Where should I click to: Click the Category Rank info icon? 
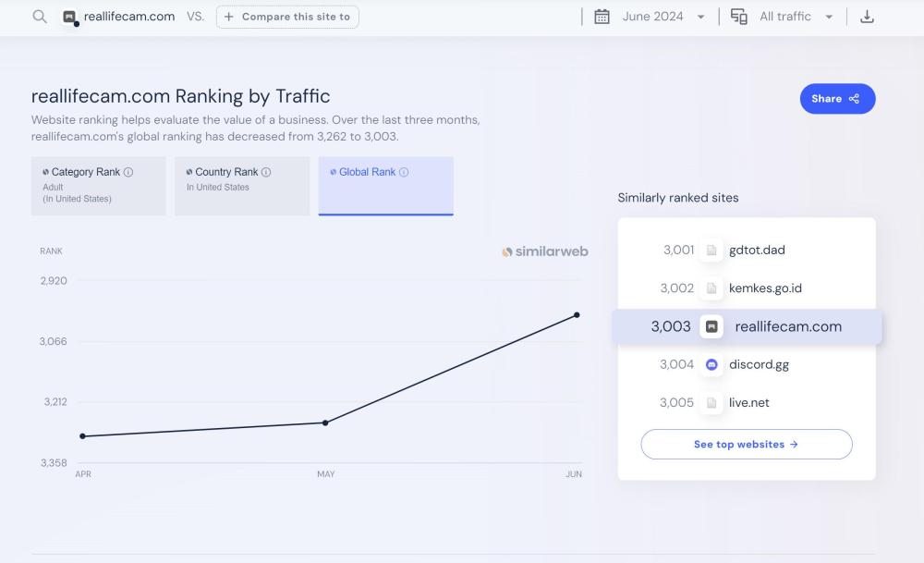point(128,172)
